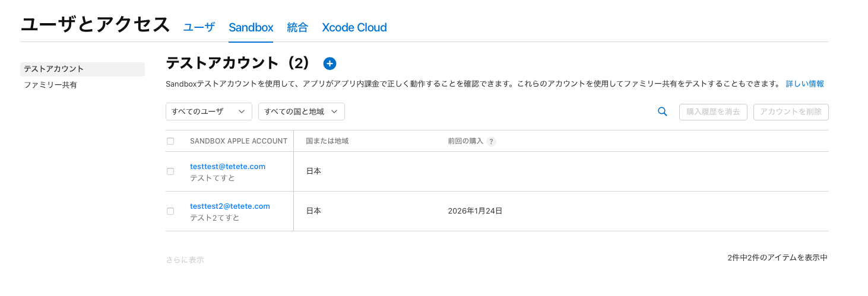This screenshot has width=868, height=296.
Task: Open the 詳しい情報 link
Action: pyautogui.click(x=804, y=84)
